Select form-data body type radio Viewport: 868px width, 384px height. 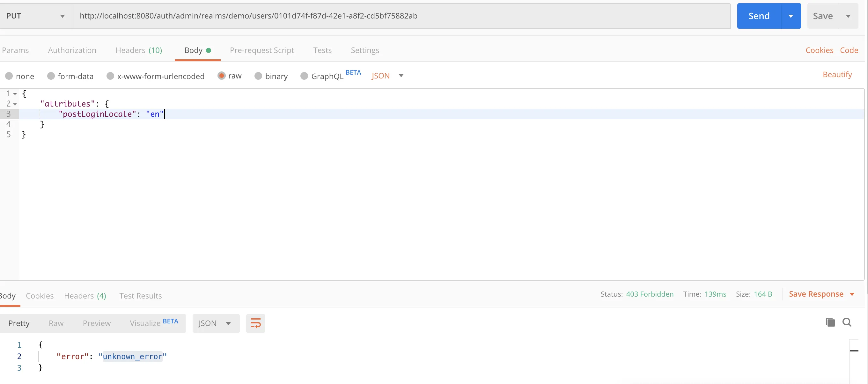(51, 76)
